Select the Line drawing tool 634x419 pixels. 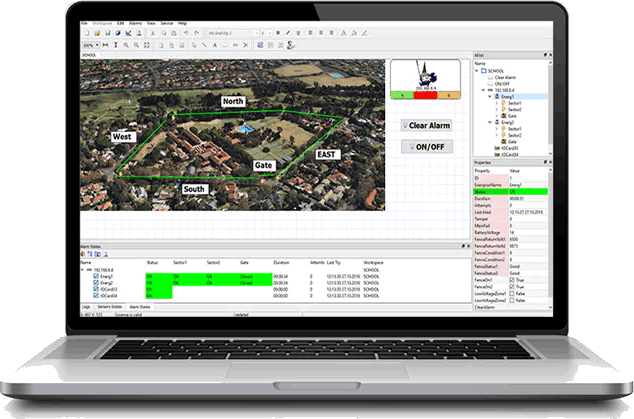click(204, 45)
